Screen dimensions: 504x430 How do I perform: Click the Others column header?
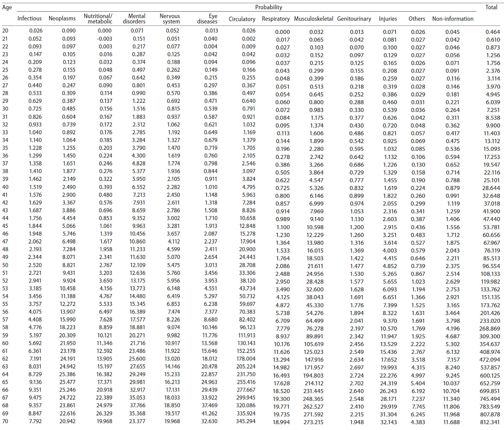[417, 19]
